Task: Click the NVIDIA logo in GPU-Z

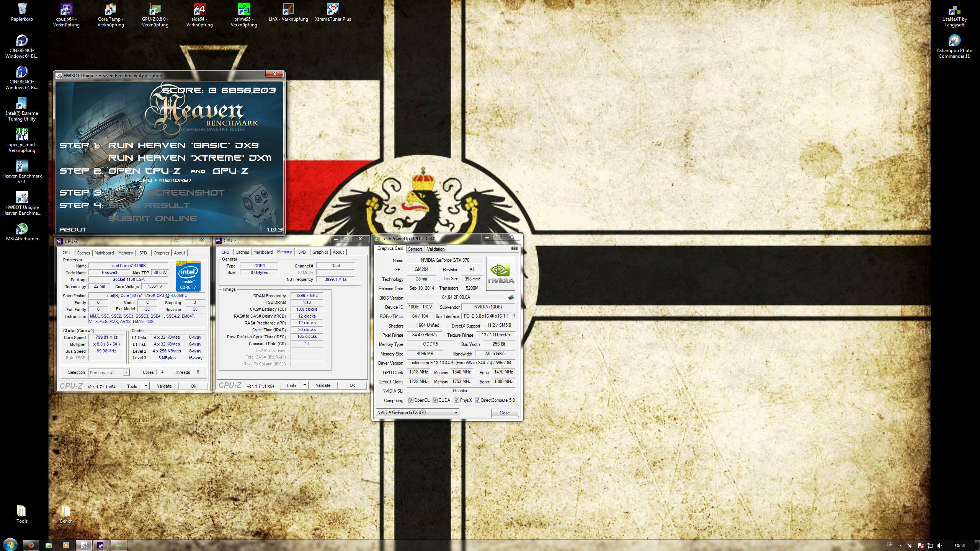Action: coord(501,274)
